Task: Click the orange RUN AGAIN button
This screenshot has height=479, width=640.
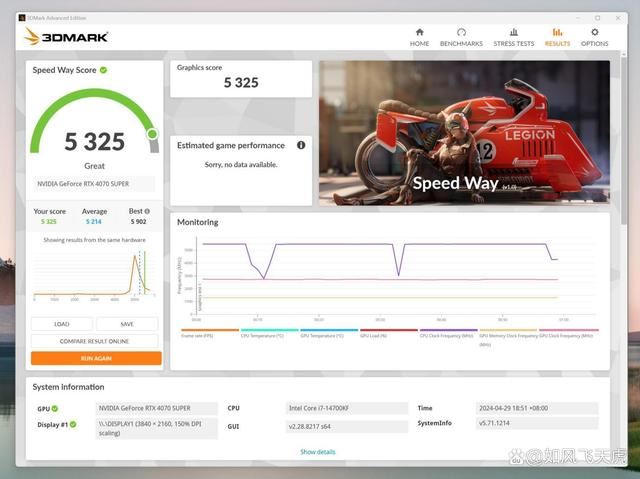Action: [x=96, y=358]
